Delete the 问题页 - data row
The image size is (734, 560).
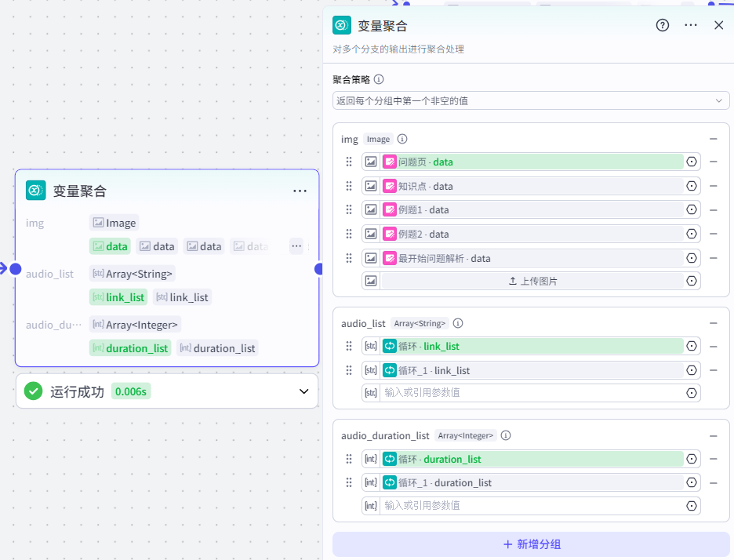(x=714, y=162)
